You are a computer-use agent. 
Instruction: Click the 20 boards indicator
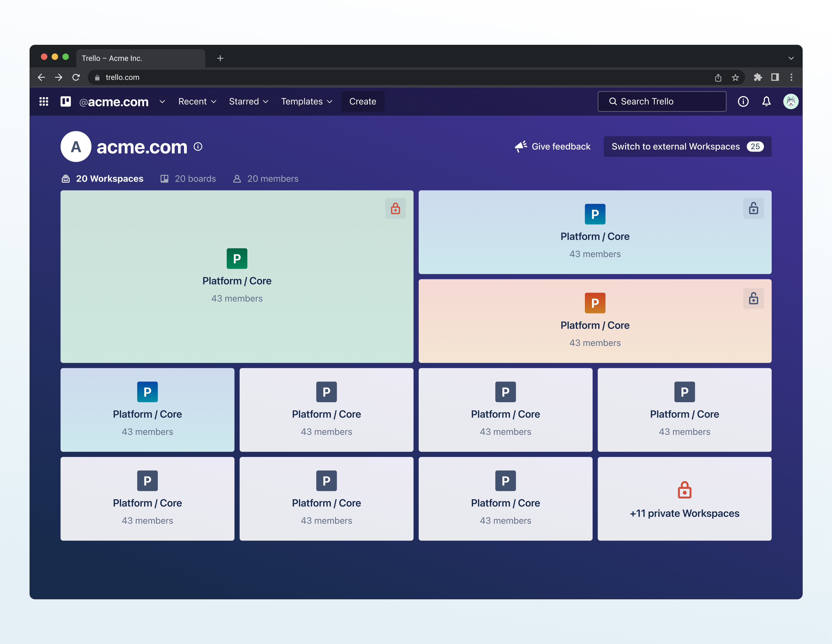(x=188, y=179)
